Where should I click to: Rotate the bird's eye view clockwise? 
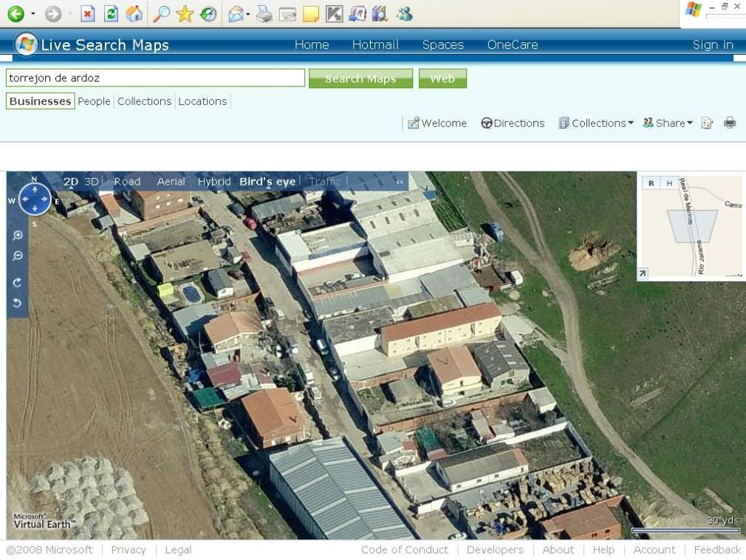[18, 282]
